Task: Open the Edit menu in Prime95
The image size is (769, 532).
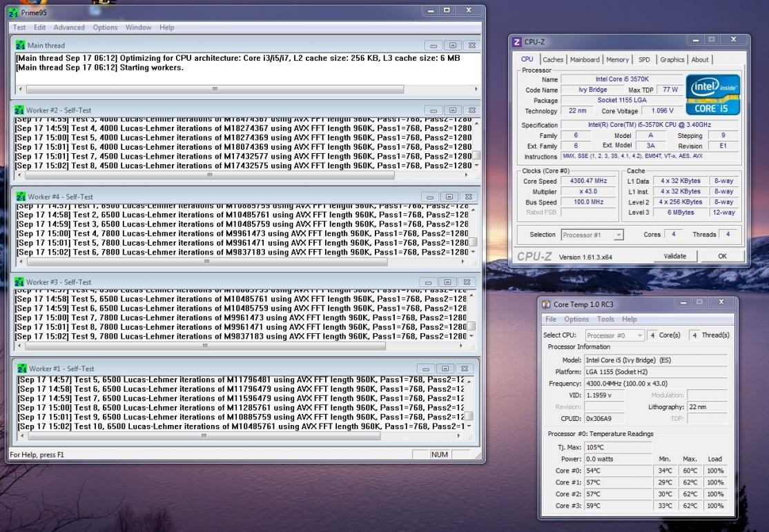Action: pyautogui.click(x=40, y=28)
